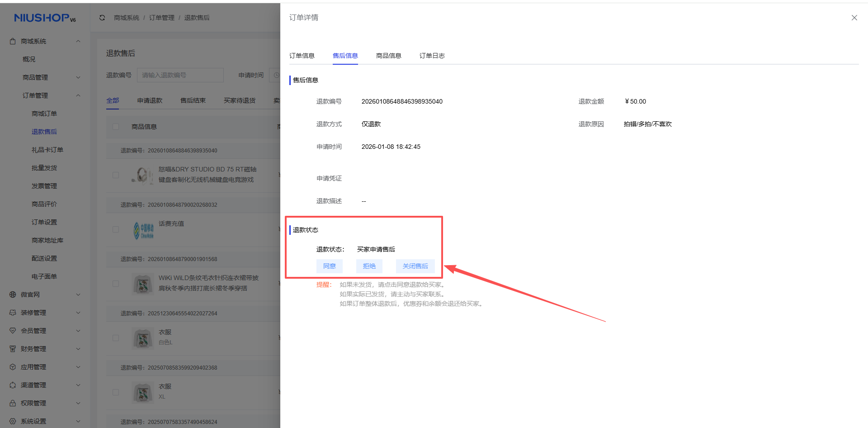Toggle the select-all checkbox in table header

[116, 127]
